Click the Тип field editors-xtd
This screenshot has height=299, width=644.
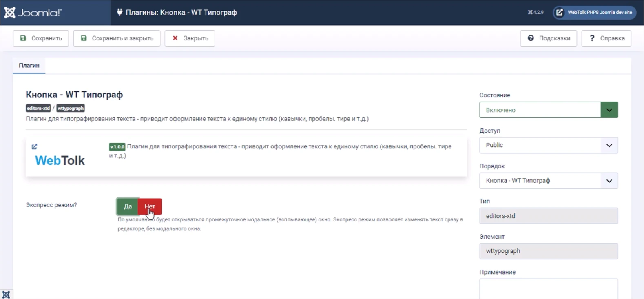549,216
